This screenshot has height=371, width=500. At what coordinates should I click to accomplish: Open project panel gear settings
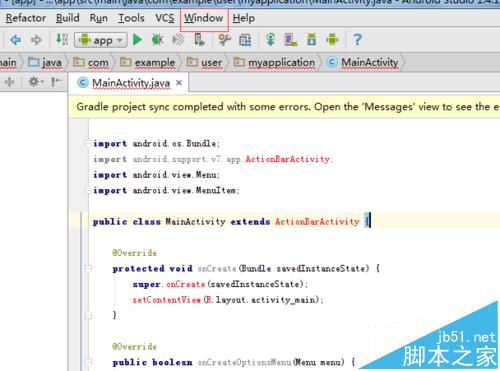tap(35, 82)
